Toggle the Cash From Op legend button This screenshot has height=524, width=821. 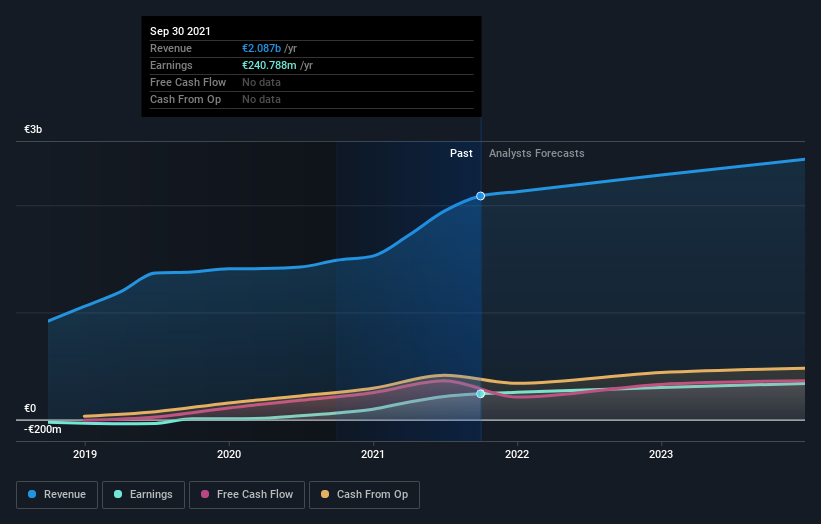coord(364,495)
